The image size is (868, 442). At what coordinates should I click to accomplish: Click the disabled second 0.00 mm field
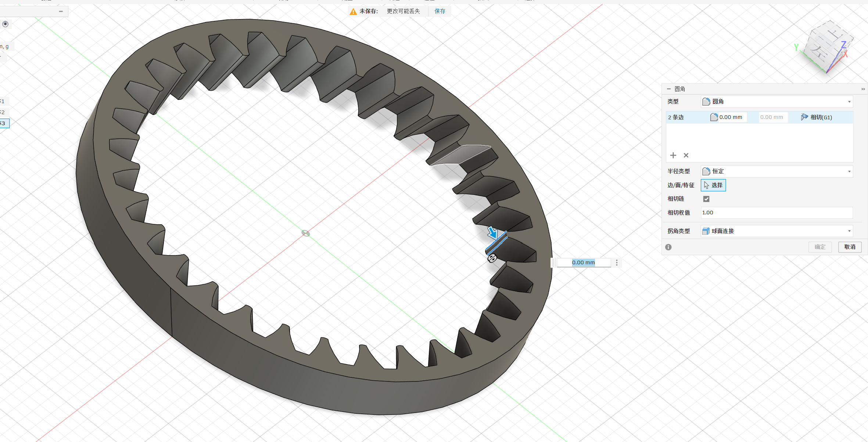773,117
